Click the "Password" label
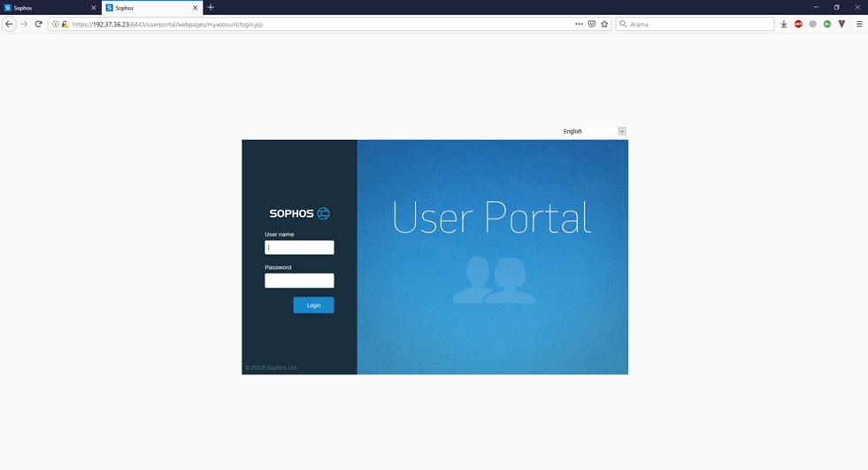 (278, 267)
